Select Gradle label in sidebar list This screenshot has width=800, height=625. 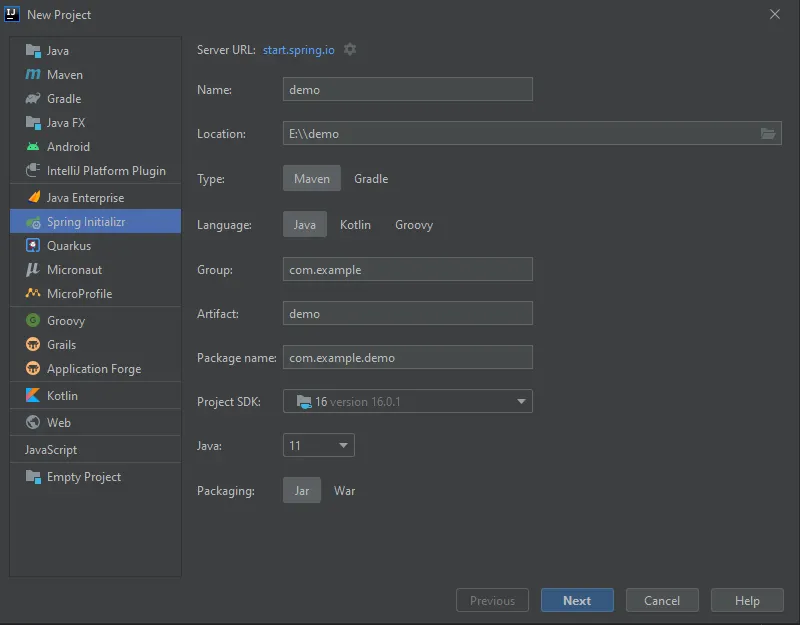pyautogui.click(x=64, y=98)
